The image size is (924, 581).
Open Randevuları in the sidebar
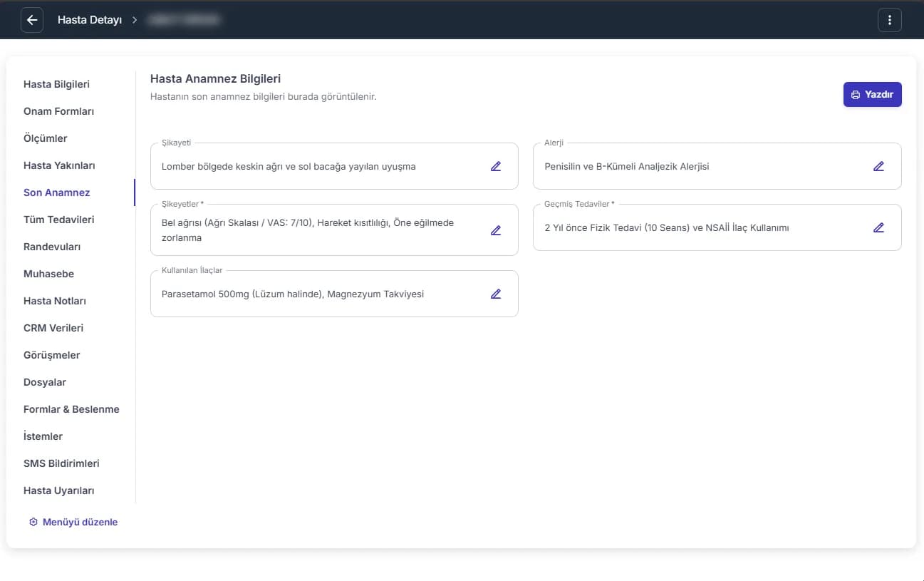click(x=52, y=247)
